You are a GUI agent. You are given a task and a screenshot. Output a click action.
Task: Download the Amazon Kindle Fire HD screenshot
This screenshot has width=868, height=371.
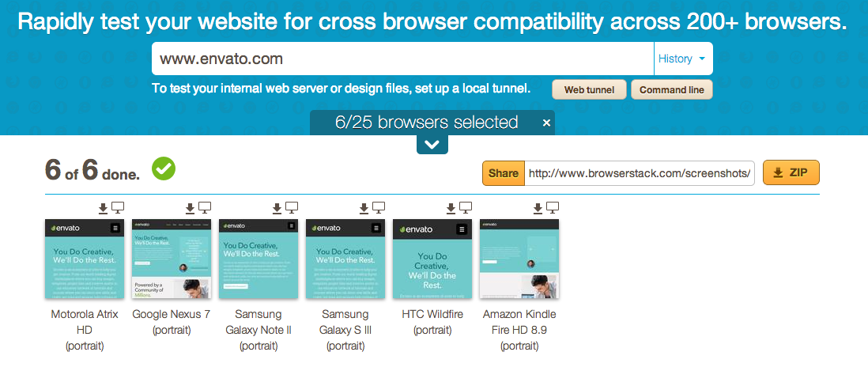coord(538,208)
